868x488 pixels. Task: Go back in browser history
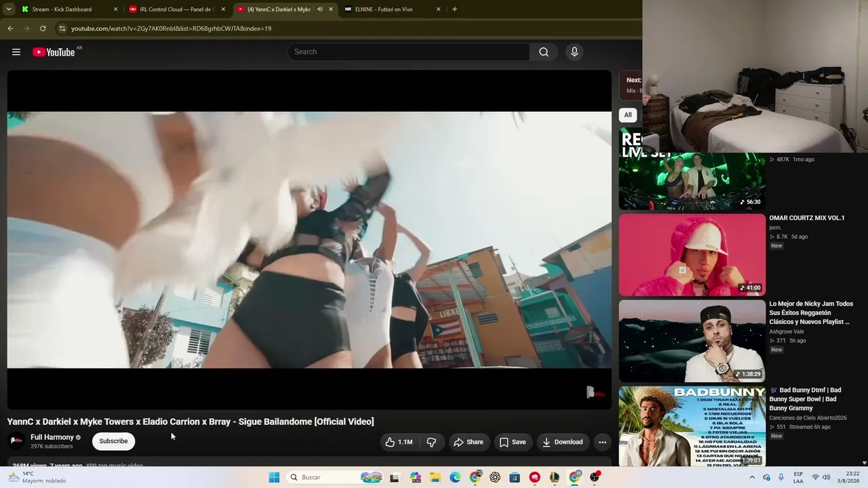coord(10,28)
